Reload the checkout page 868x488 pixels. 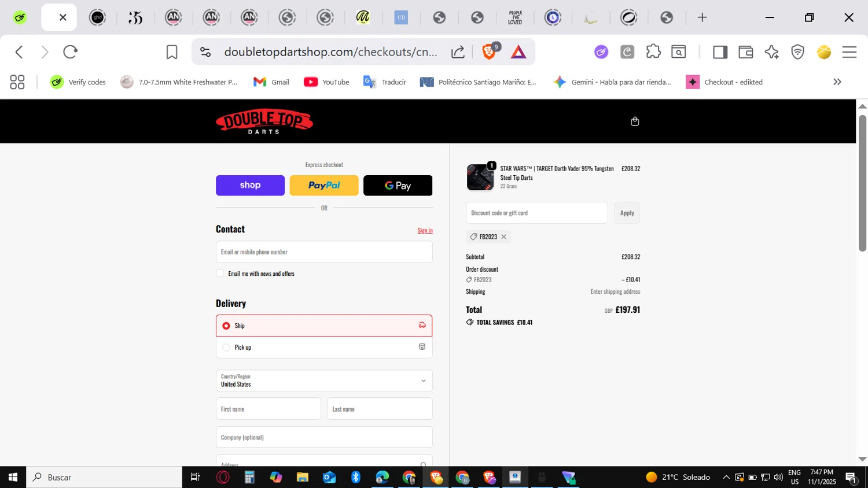tap(71, 52)
